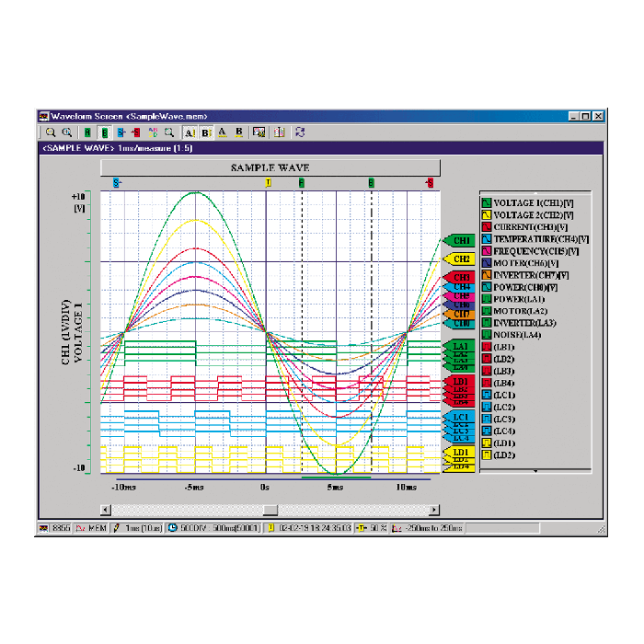Click the magnifier search icon after ABCD icon
The width and height of the screenshot is (644, 644).
[168, 132]
